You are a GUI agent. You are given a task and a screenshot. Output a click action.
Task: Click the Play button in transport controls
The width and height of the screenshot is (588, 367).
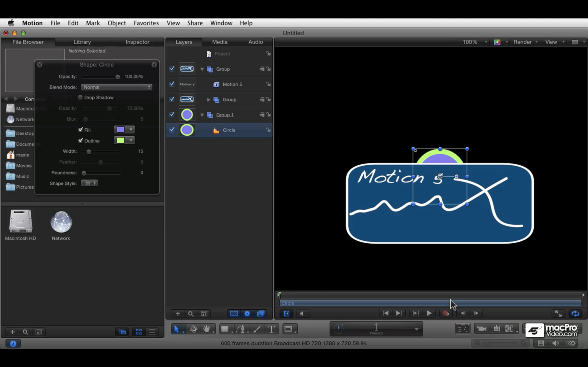pos(429,313)
